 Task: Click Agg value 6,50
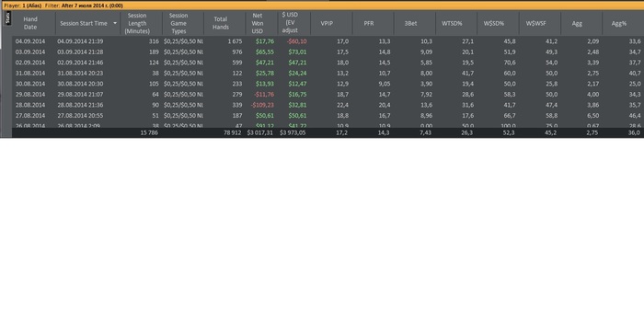point(592,116)
